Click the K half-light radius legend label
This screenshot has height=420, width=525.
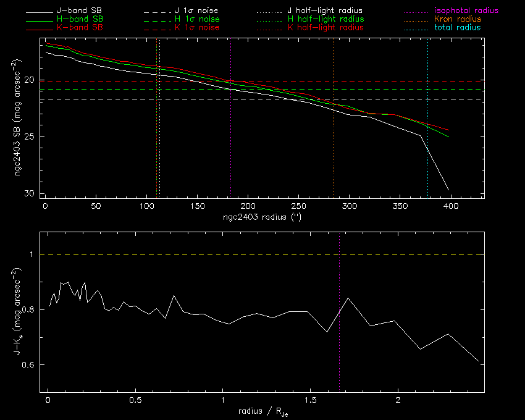click(325, 28)
